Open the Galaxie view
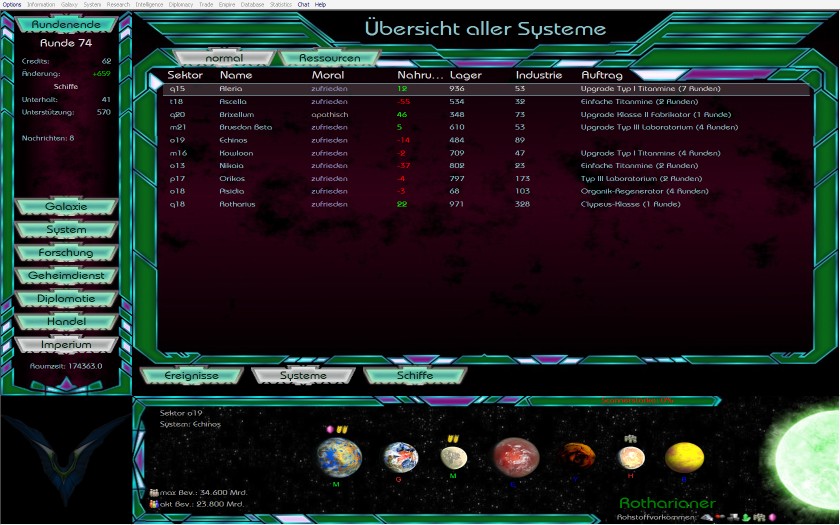This screenshot has width=840, height=525. tap(66, 207)
